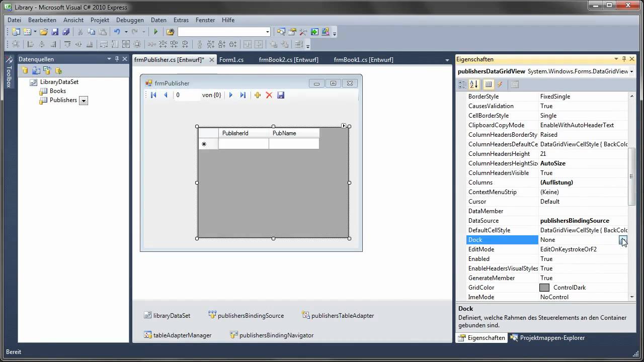Click the New Project toolbar icon

pyautogui.click(x=16, y=32)
